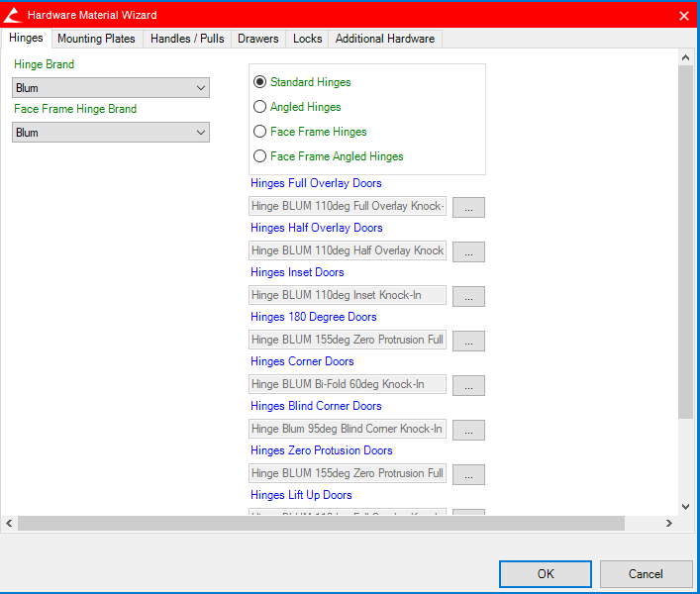Click ellipsis button for Zero Protusion Doors
700x594 pixels.
point(468,474)
